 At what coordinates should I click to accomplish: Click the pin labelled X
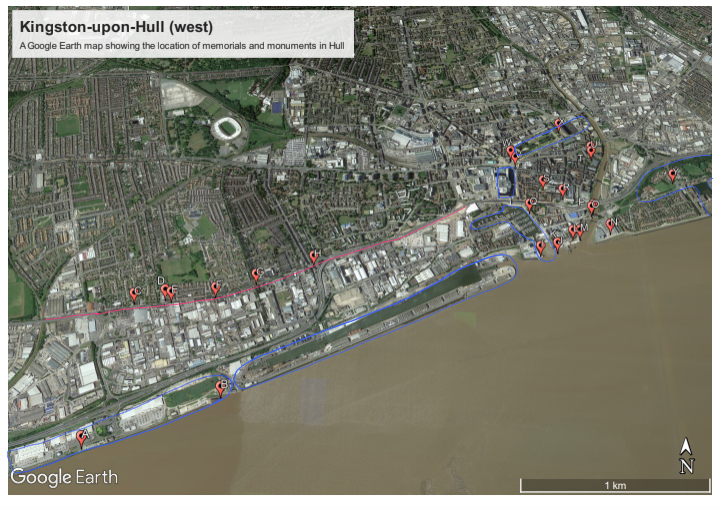point(558,124)
